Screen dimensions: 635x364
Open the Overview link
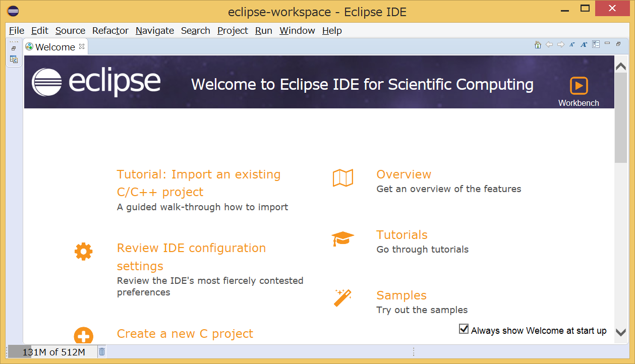click(403, 174)
